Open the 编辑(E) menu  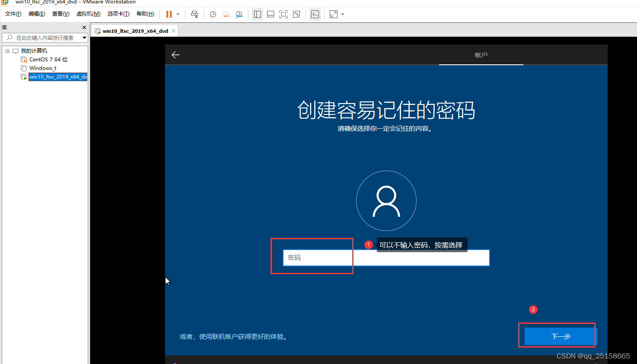pos(37,14)
